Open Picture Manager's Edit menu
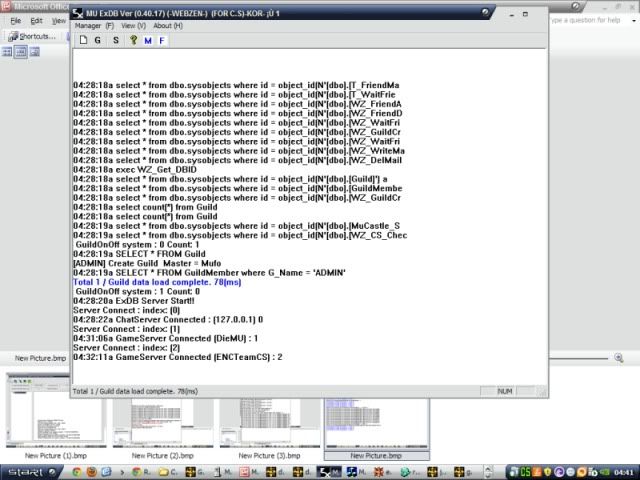Screen dimensions: 640x480 [x=36, y=20]
